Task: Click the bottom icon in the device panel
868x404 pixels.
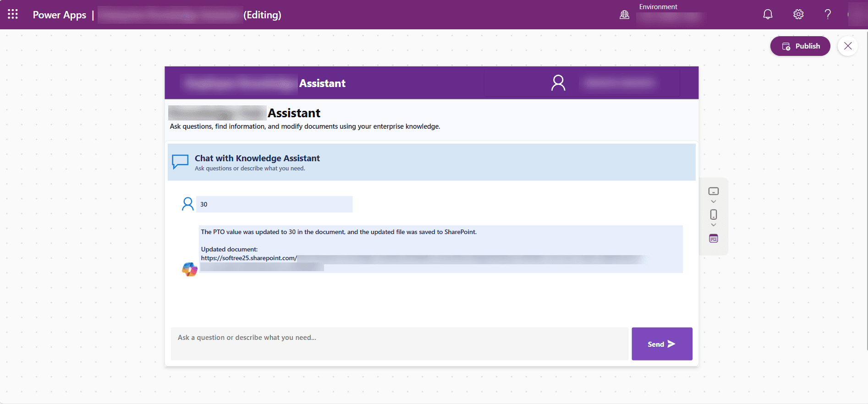Action: 714,238
